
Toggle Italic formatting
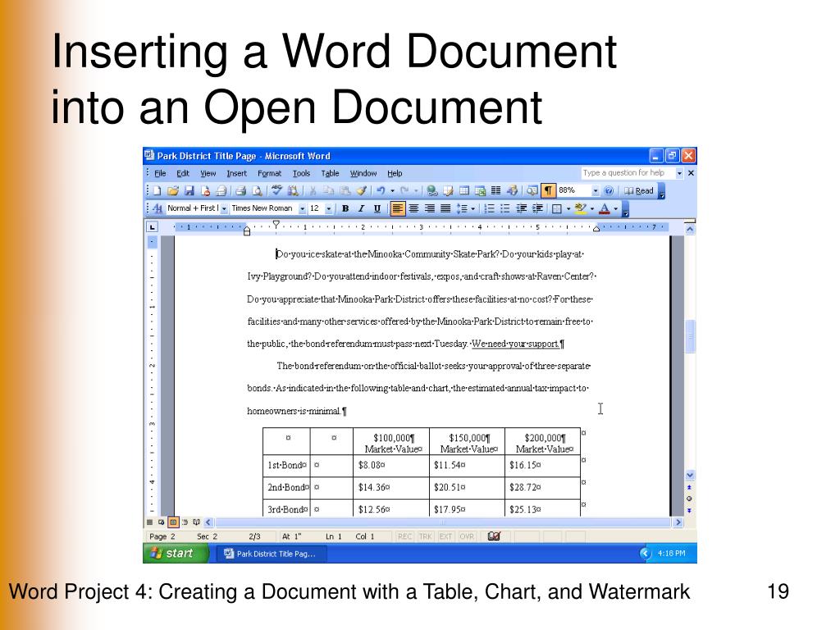(361, 208)
